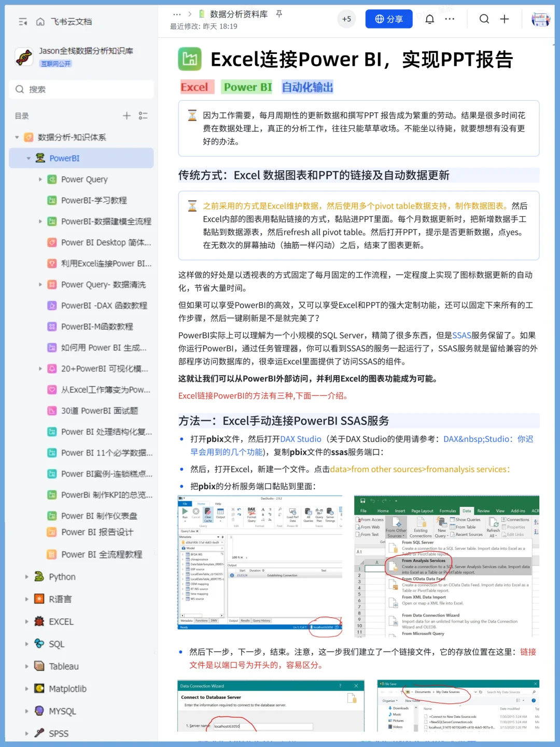Viewport: 560px width, 747px height.
Task: Go to home via house icon
Action: [x=40, y=22]
